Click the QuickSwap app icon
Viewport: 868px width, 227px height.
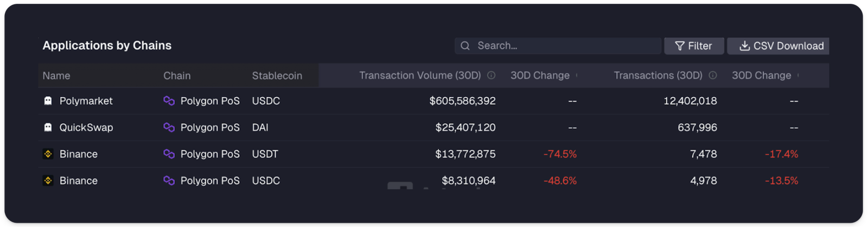(x=48, y=128)
